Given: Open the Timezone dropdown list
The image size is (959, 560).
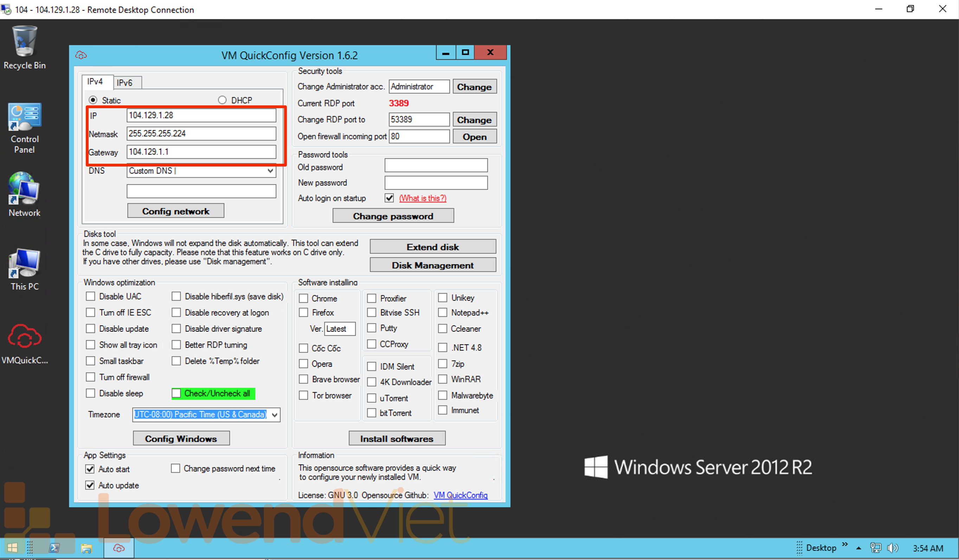Looking at the screenshot, I should point(275,415).
